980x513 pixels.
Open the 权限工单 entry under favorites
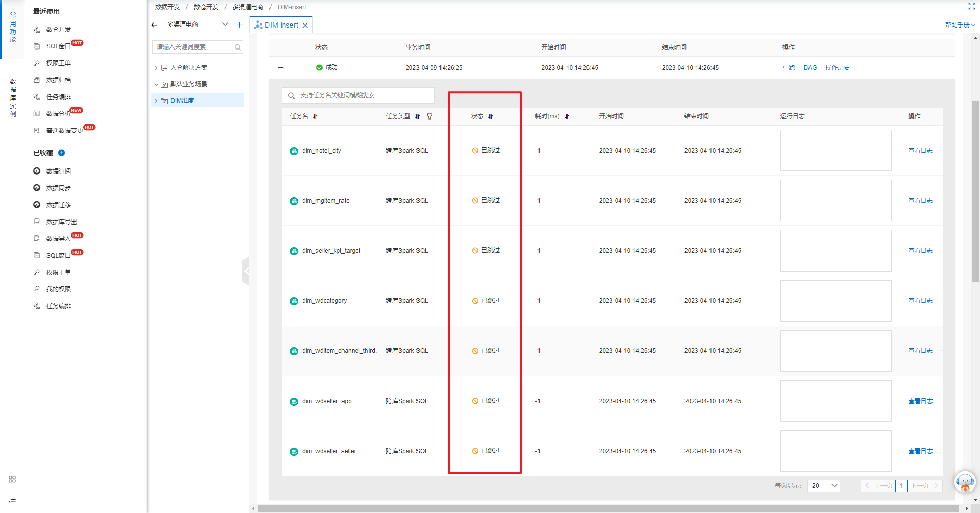[58, 273]
